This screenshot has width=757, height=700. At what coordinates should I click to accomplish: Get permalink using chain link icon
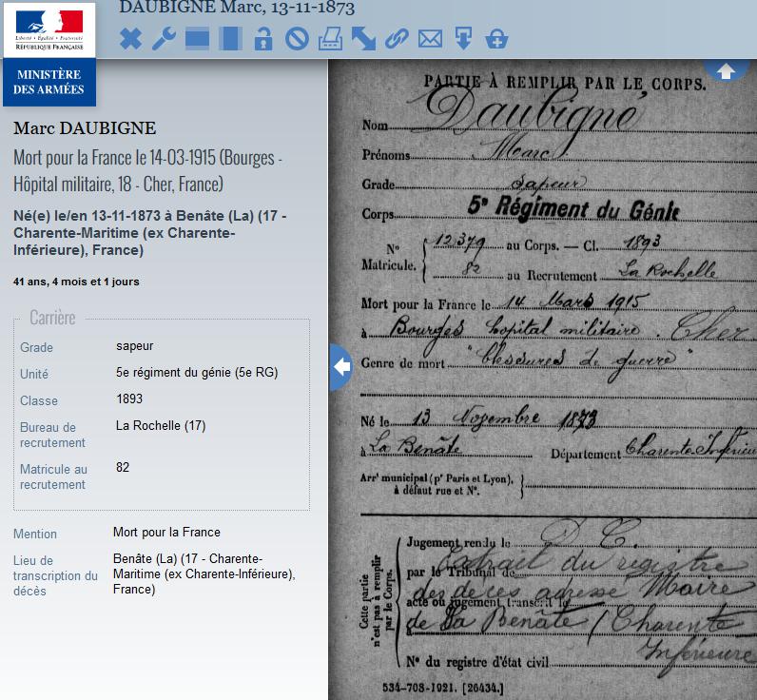click(397, 39)
